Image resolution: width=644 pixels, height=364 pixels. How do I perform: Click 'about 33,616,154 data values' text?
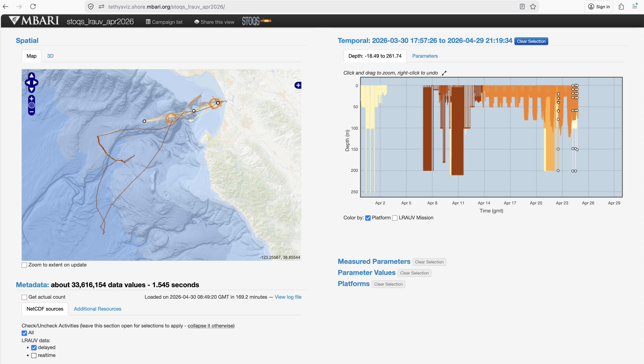[x=98, y=285]
